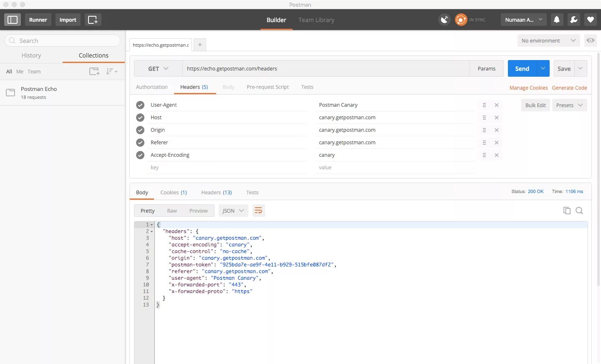Viewport: 601px width, 364px height.
Task: Click the Bulk Edit button
Action: coord(535,105)
